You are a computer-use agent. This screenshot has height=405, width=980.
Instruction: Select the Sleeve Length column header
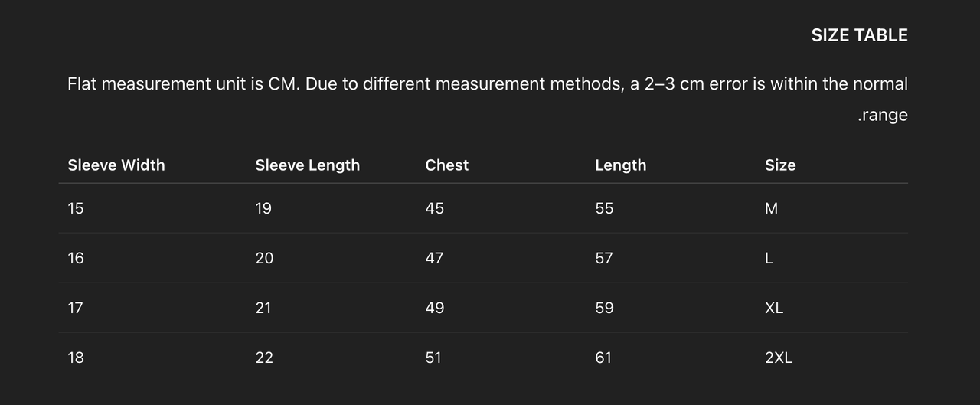[x=307, y=165]
